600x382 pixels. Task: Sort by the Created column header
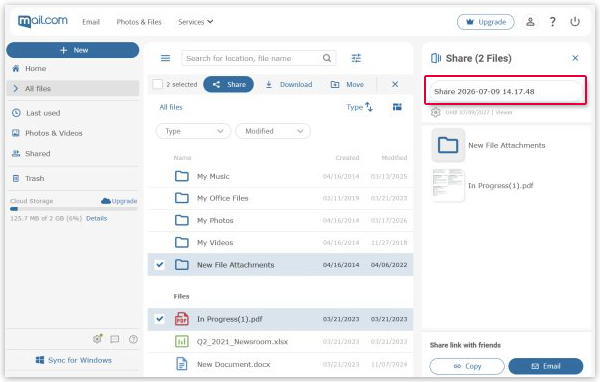(x=347, y=157)
